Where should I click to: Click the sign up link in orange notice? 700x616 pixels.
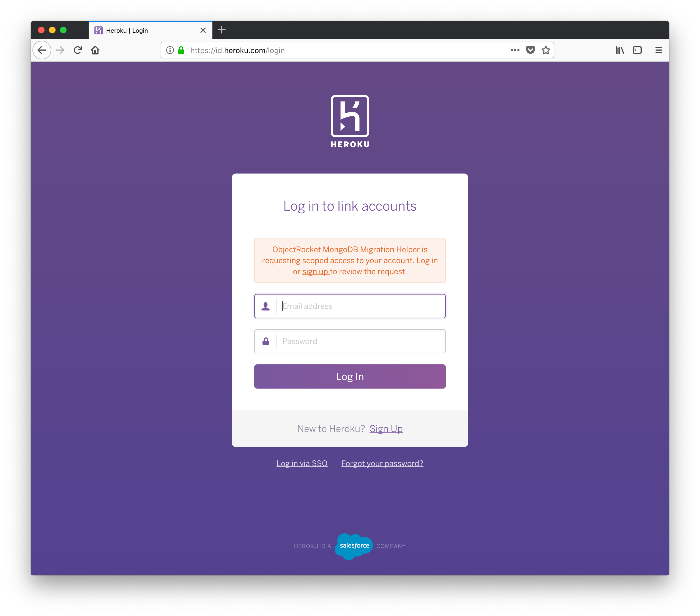pyautogui.click(x=315, y=271)
